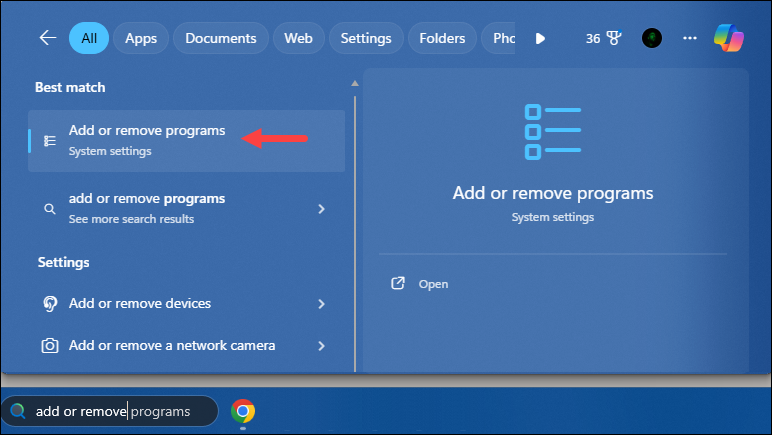Expand chevron next to network camera setting
The image size is (772, 435).
click(322, 346)
